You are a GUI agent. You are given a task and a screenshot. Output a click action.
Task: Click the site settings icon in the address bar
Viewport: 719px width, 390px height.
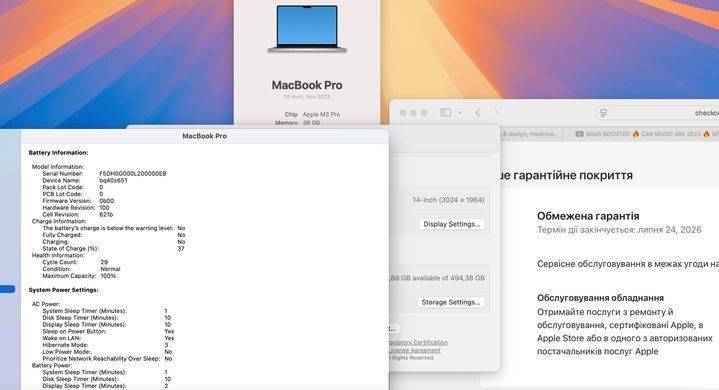point(603,113)
